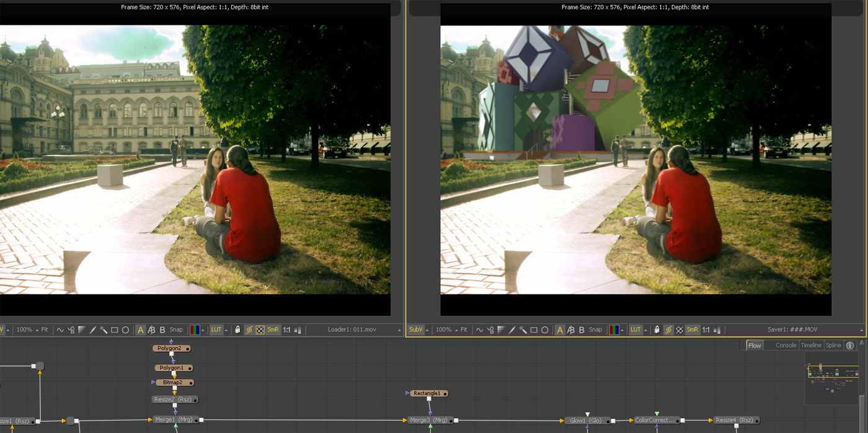Select the Ellipse mask tool in left viewer
Screen dimensions: 868x433
[125, 330]
